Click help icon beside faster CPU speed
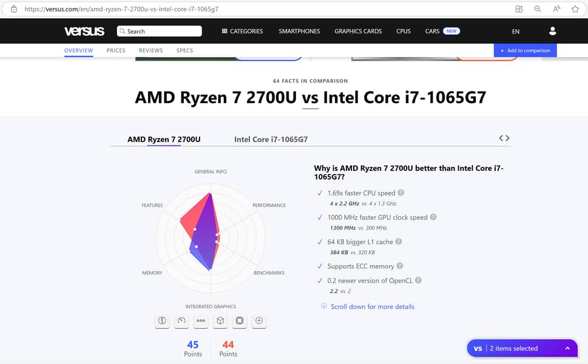This screenshot has width=588, height=364. tap(401, 193)
